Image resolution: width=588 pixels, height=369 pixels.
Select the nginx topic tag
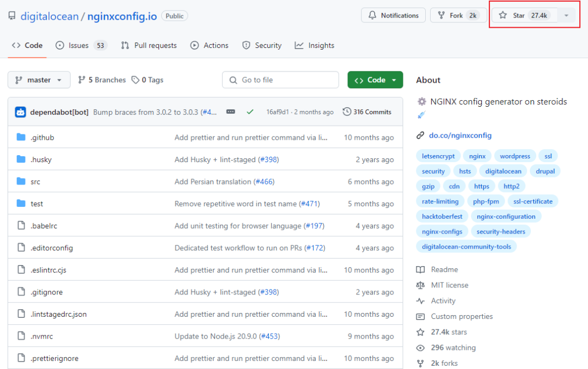(x=477, y=156)
